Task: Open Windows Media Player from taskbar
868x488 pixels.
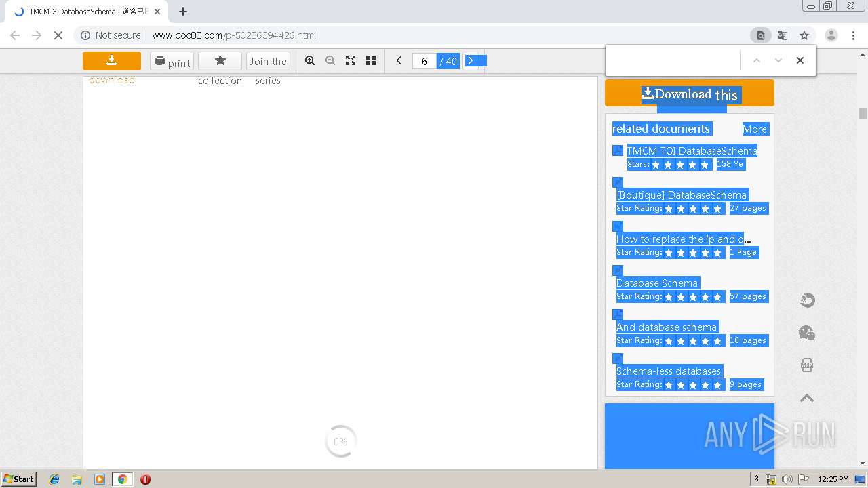Action: tap(100, 479)
